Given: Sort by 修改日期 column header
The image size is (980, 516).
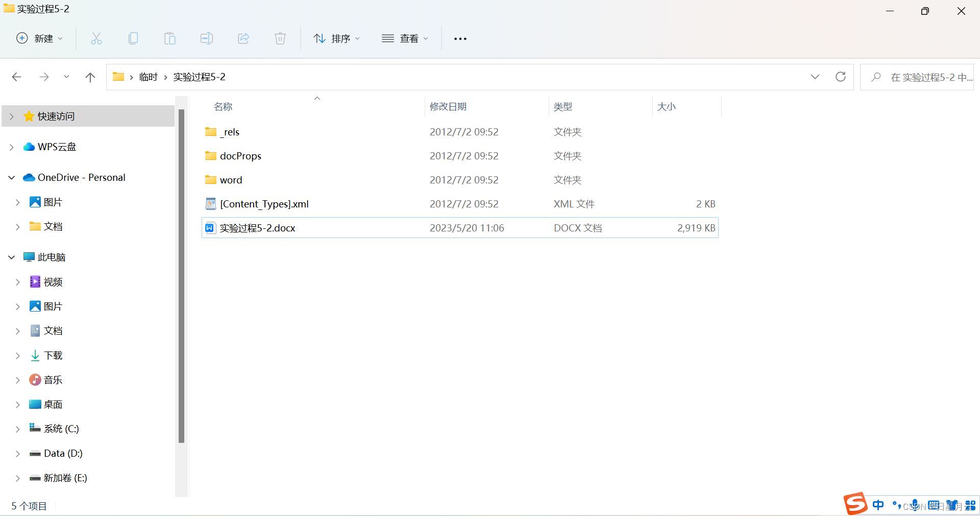Looking at the screenshot, I should (x=448, y=106).
